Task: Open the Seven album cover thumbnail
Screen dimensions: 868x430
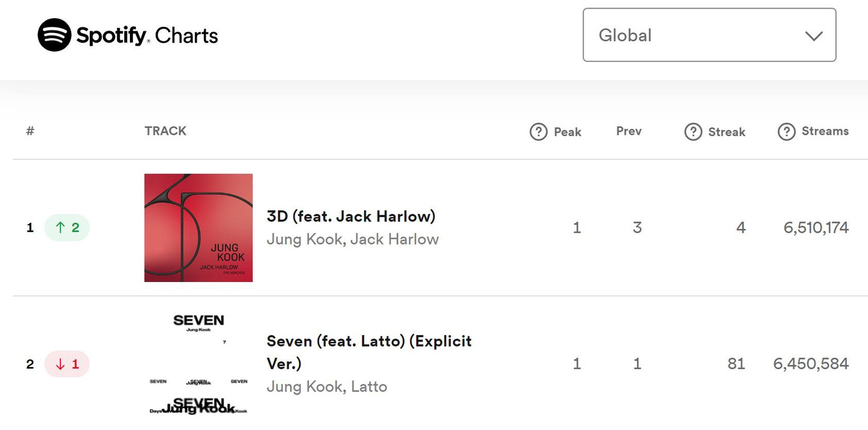Action: 199,364
